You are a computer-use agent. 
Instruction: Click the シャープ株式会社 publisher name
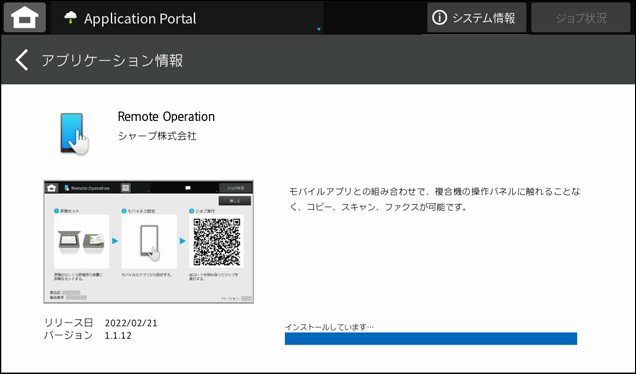[157, 136]
